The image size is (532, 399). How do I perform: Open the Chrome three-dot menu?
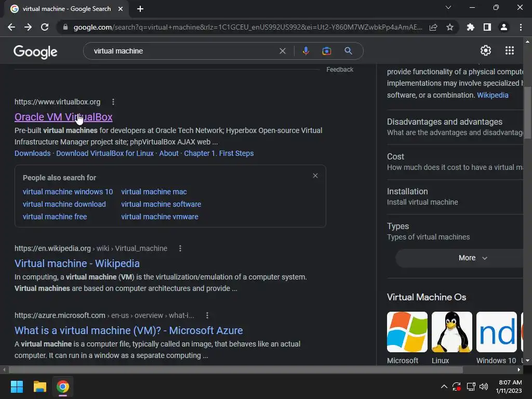(x=521, y=27)
